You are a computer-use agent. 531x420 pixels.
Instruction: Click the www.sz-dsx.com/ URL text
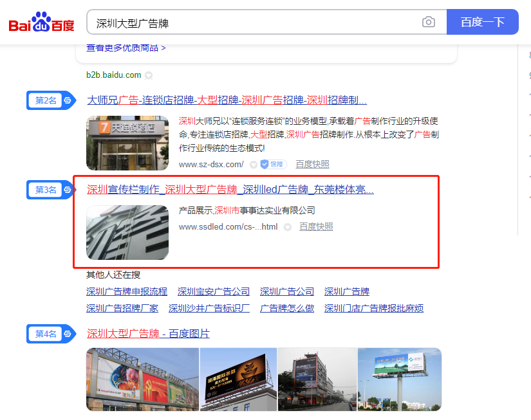tap(211, 165)
